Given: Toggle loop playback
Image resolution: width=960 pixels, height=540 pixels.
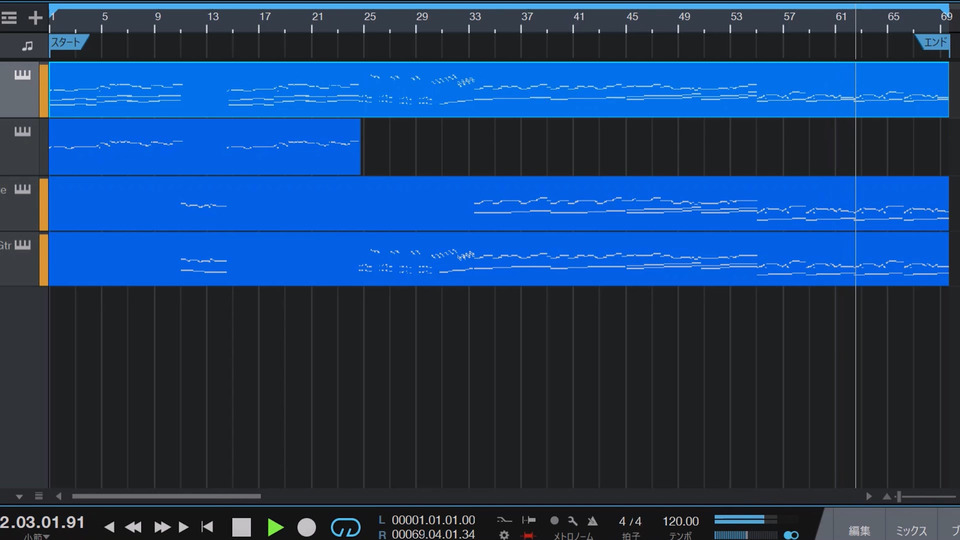Looking at the screenshot, I should pyautogui.click(x=345, y=527).
